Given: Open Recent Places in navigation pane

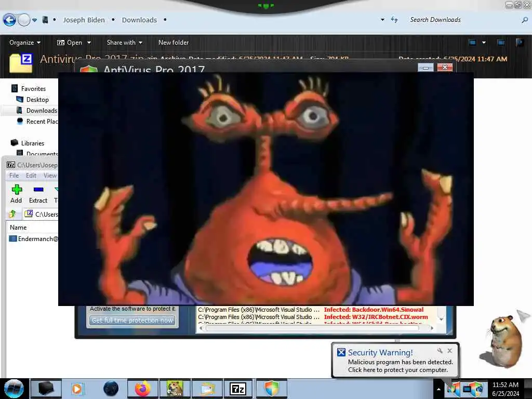Looking at the screenshot, I should [37, 121].
